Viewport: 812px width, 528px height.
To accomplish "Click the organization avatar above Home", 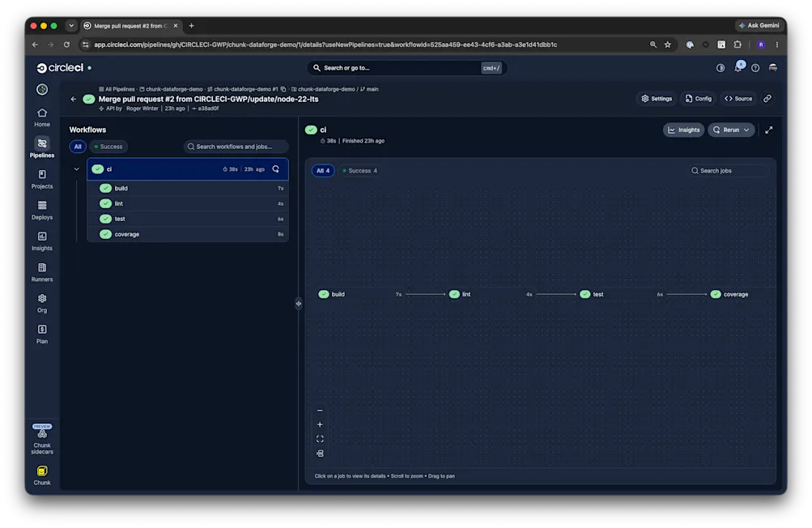I will click(x=42, y=89).
